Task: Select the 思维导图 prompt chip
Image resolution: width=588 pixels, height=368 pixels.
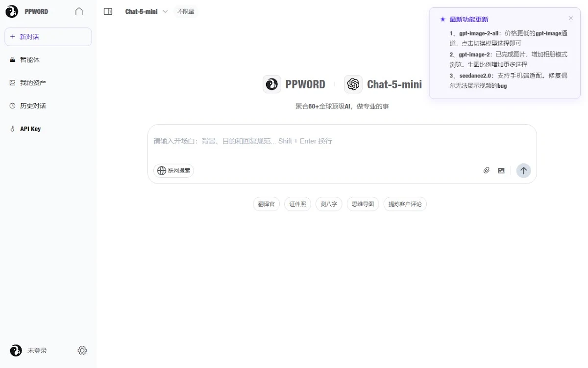Action: click(x=363, y=204)
